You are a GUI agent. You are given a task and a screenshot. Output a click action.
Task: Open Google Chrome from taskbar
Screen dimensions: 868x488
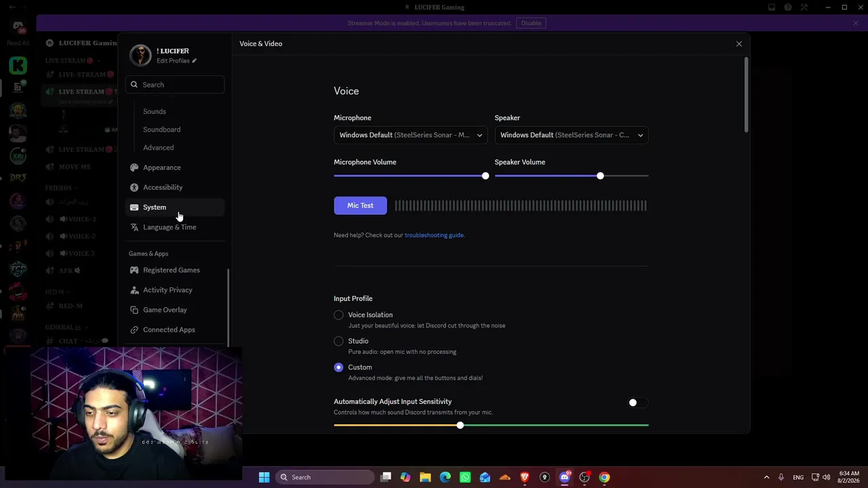tap(604, 477)
